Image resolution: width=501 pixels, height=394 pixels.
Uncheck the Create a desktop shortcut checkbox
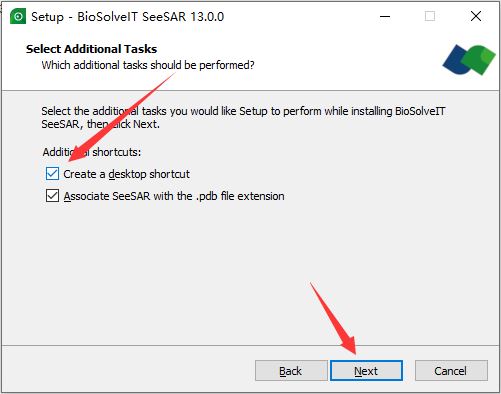(x=52, y=174)
